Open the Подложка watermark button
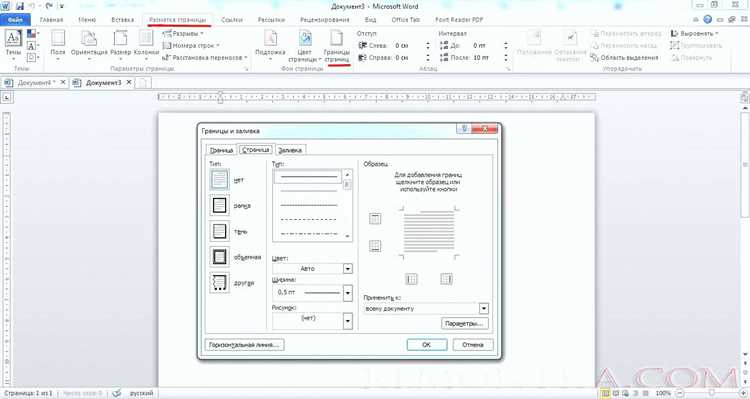 pyautogui.click(x=270, y=45)
